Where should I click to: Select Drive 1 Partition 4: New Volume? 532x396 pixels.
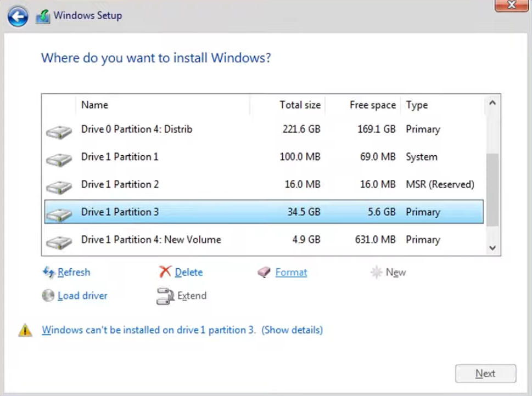[264, 239]
